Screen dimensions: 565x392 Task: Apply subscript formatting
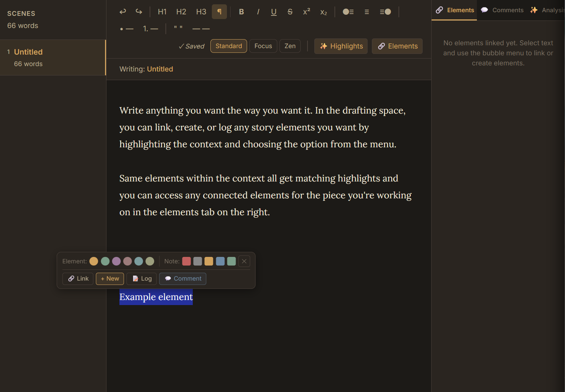pos(323,12)
